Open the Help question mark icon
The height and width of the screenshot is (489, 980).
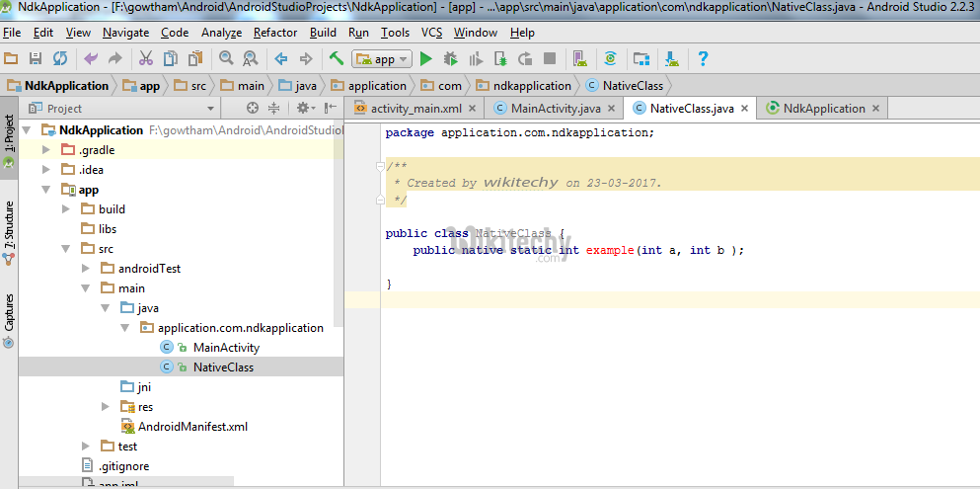[703, 59]
